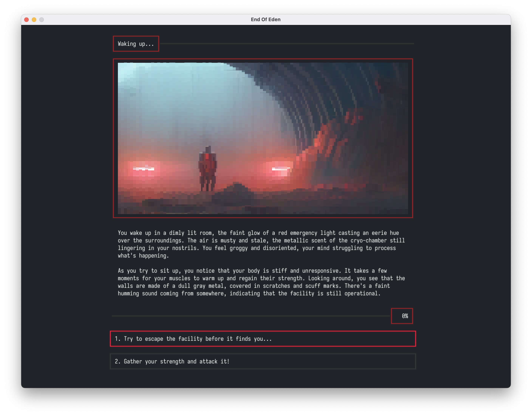Click the 'Waking up...' header box

pyautogui.click(x=136, y=44)
